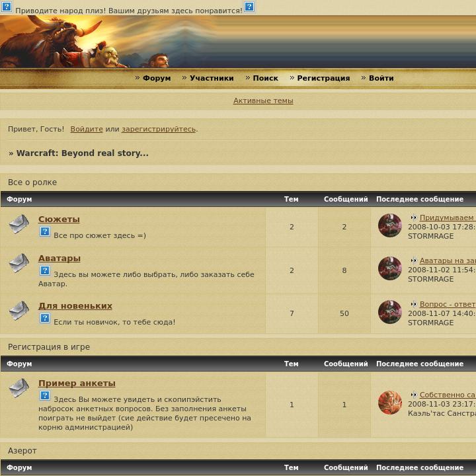
Task: Open the Регистрация navigation item
Action: coord(323,78)
